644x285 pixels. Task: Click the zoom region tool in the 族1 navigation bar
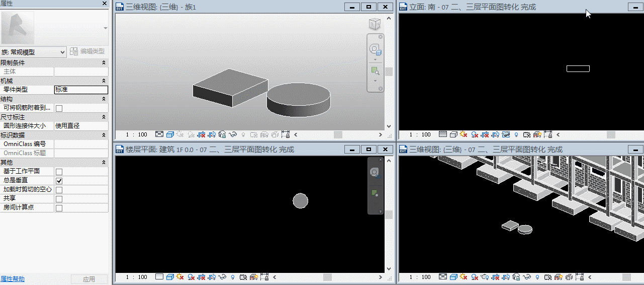(x=375, y=70)
